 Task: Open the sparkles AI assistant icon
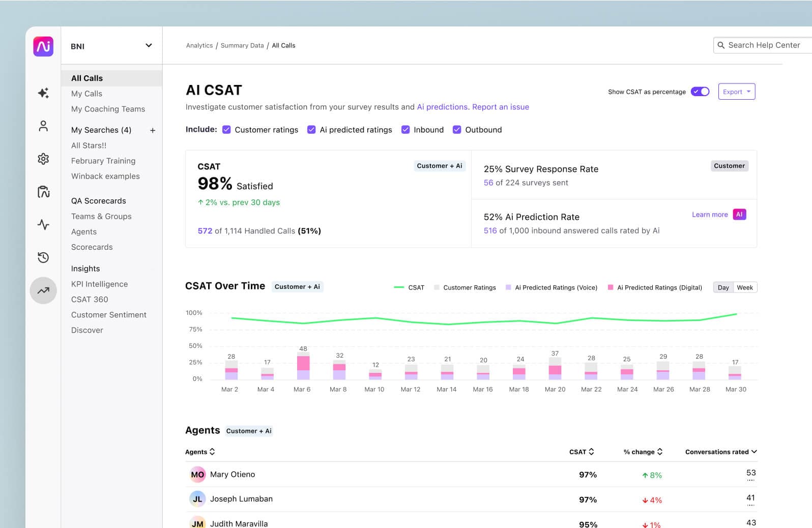(x=43, y=93)
